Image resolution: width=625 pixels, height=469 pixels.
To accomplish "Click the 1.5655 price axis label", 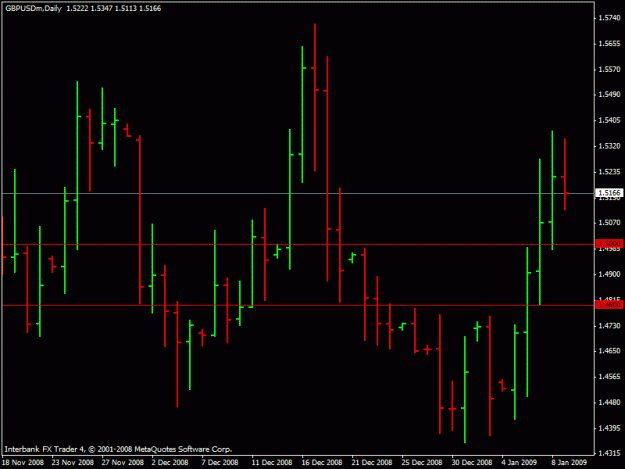I will [x=610, y=44].
